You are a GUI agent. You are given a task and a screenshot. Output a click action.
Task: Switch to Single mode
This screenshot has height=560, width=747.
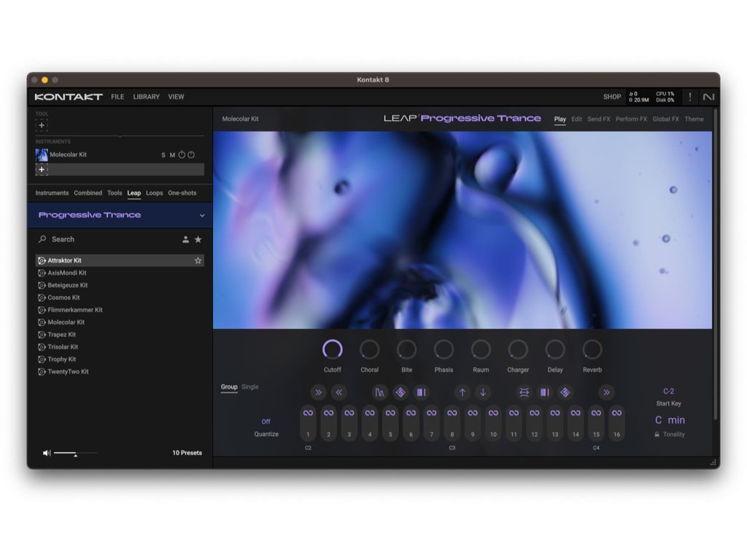(249, 386)
